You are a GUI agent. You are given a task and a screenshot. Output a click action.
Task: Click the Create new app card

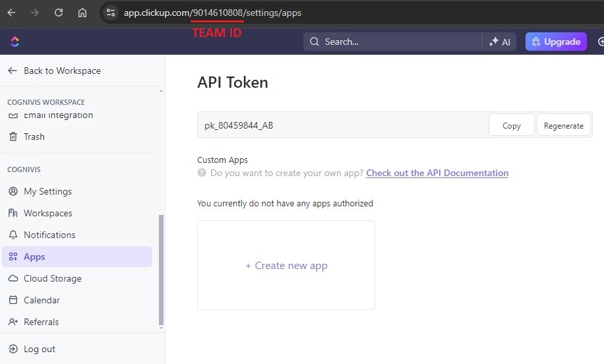[286, 265]
